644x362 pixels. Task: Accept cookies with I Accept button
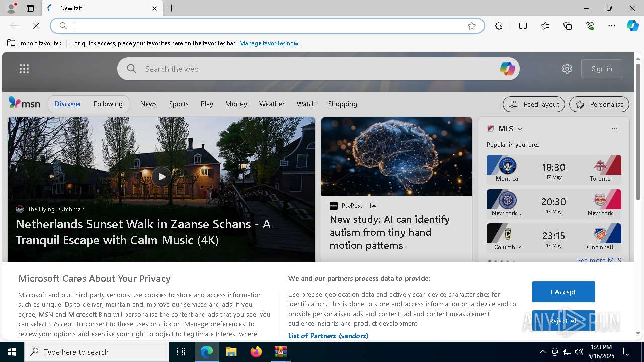pyautogui.click(x=563, y=292)
